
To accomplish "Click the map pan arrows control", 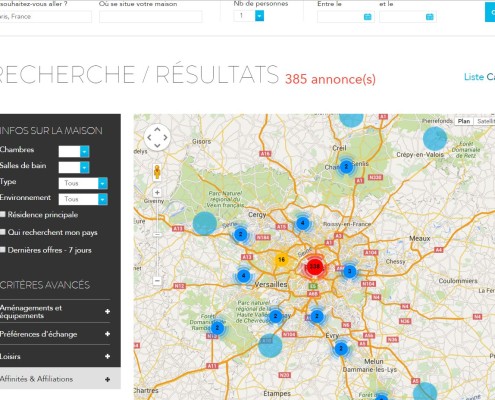I will [x=157, y=137].
